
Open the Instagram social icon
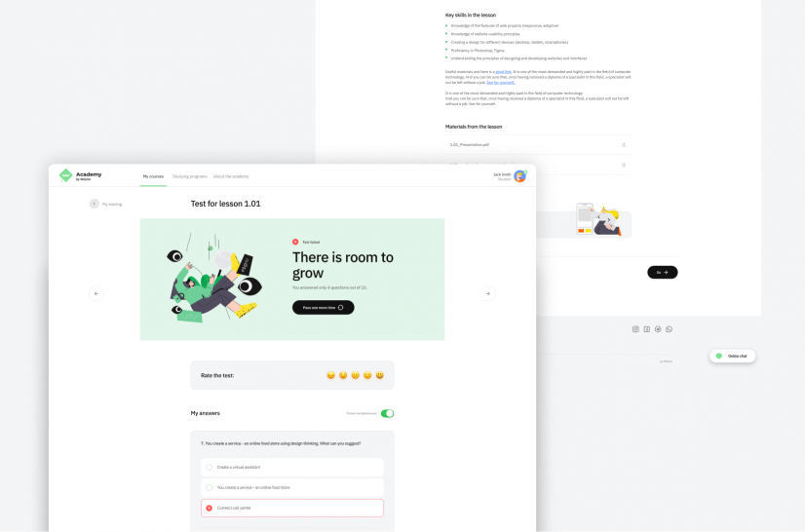(635, 329)
